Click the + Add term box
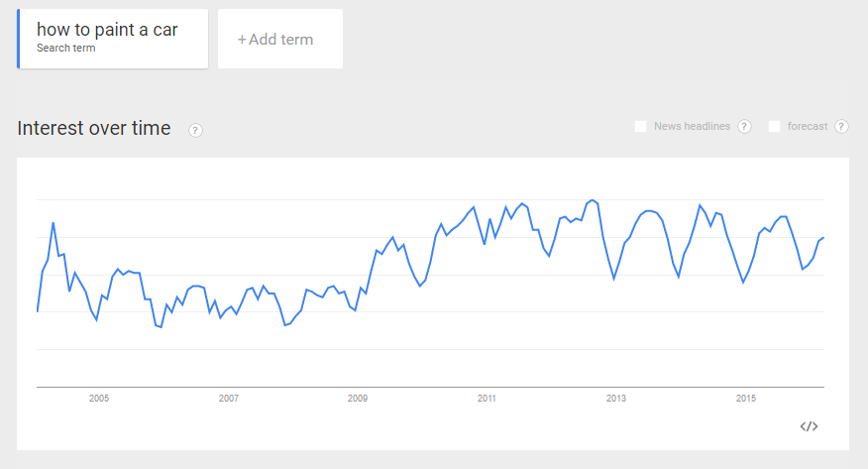868x469 pixels. pos(280,39)
